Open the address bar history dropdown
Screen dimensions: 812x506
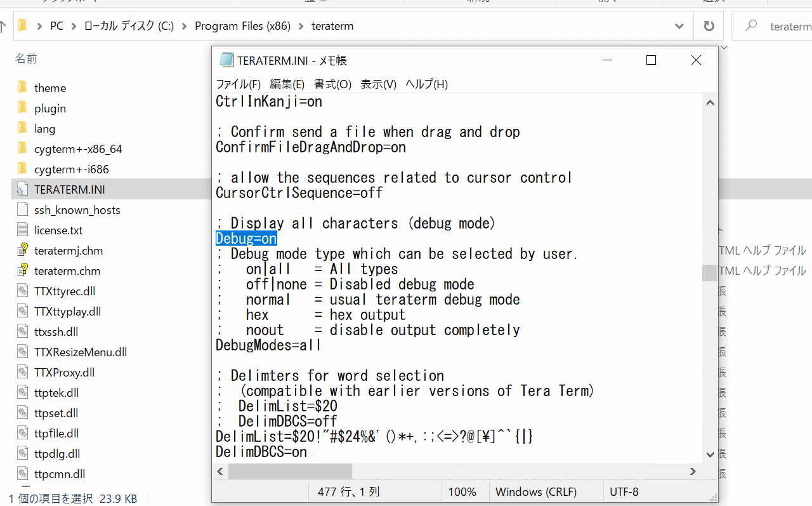(680, 26)
